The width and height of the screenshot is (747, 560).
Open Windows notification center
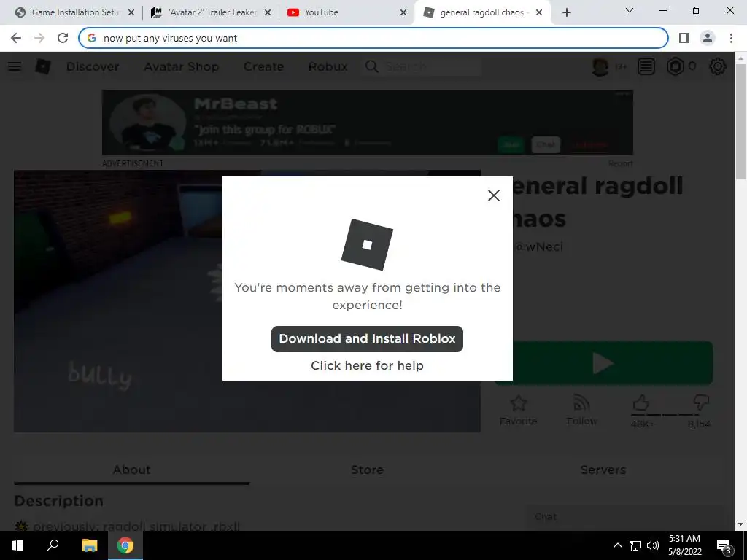[x=724, y=545]
